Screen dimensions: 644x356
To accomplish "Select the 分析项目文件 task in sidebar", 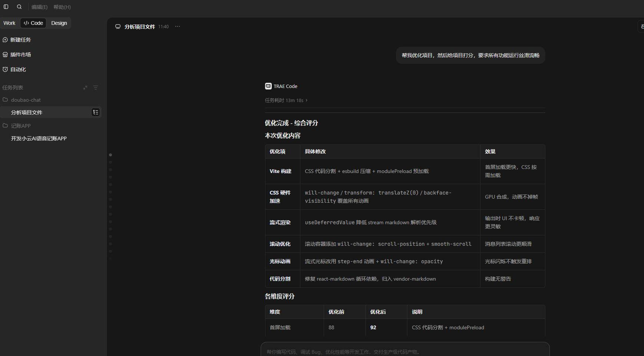I will [51, 112].
